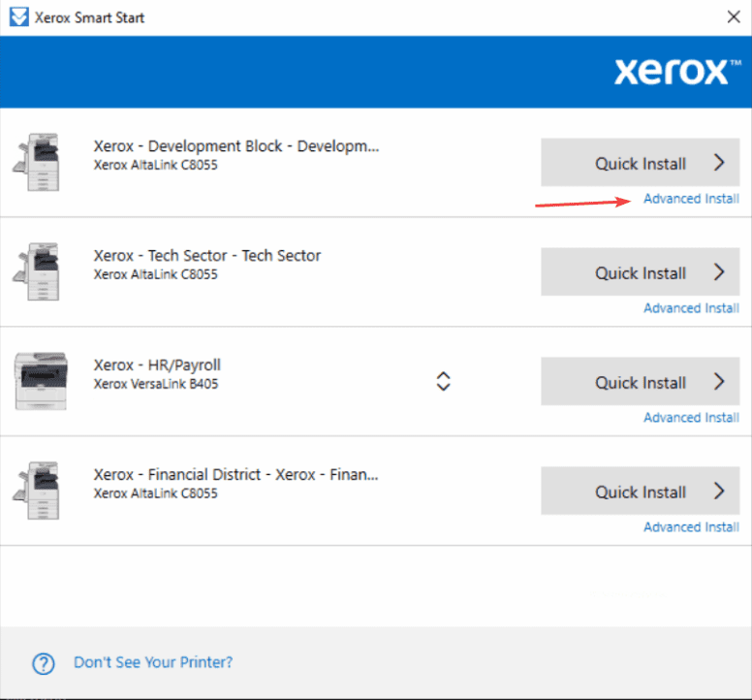Click the Development Block printer icon
Image resolution: width=752 pixels, height=700 pixels.
coord(37,163)
